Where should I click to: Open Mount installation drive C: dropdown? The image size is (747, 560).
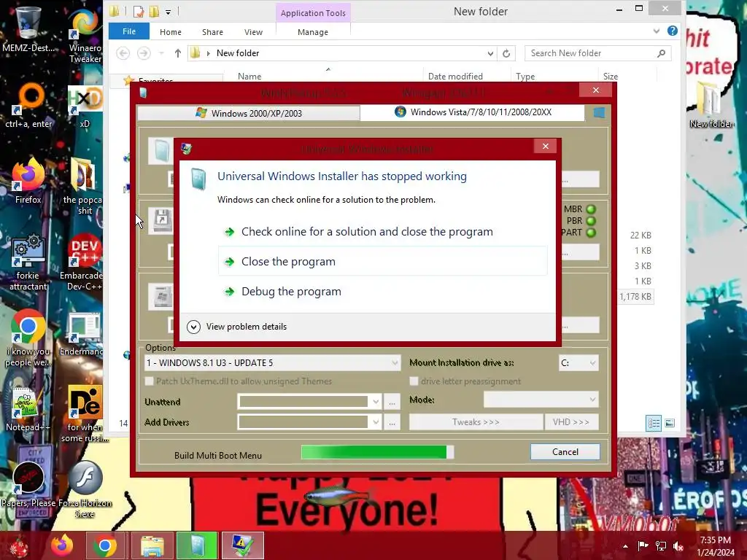coord(578,363)
